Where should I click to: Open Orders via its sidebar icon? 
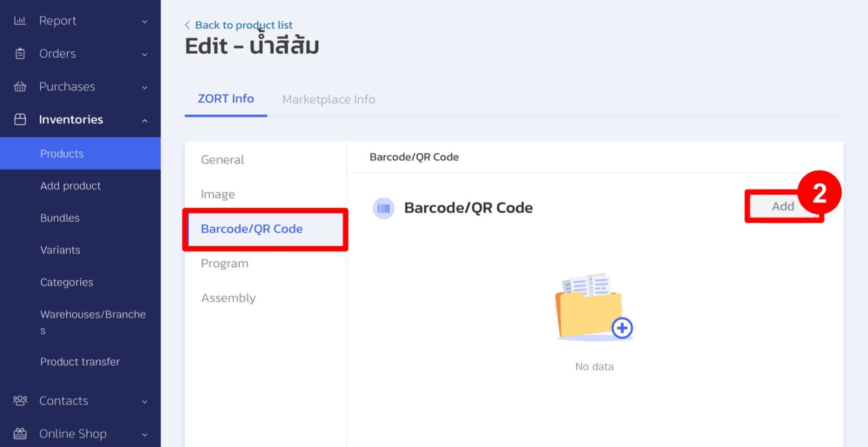tap(20, 53)
